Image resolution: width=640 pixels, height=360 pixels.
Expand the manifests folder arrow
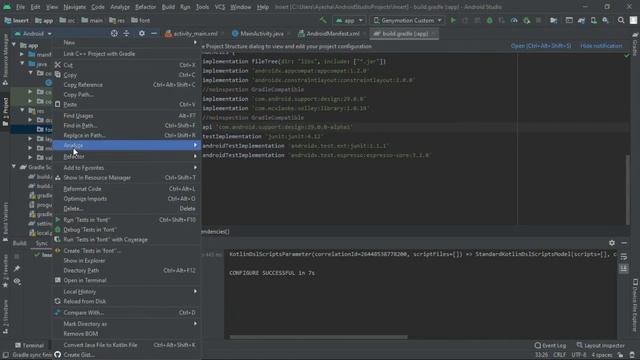point(22,54)
